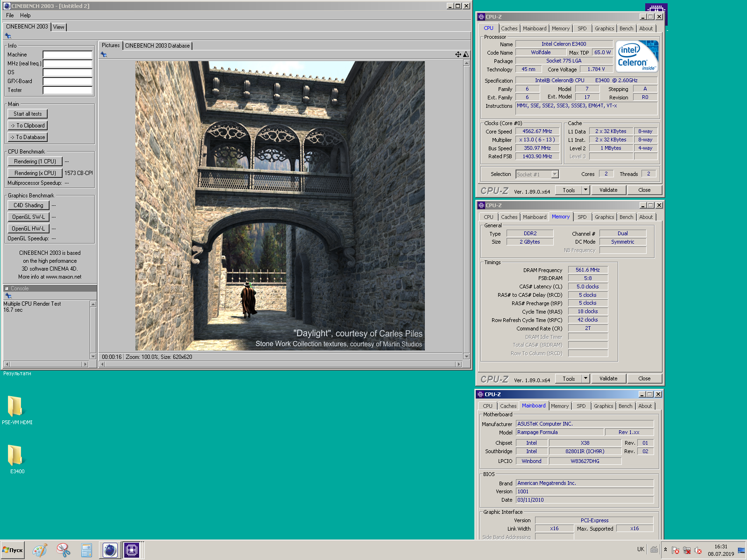The width and height of the screenshot is (747, 560).
Task: Open Graphics tab in CPU-Z Mainboard window
Action: click(x=604, y=406)
